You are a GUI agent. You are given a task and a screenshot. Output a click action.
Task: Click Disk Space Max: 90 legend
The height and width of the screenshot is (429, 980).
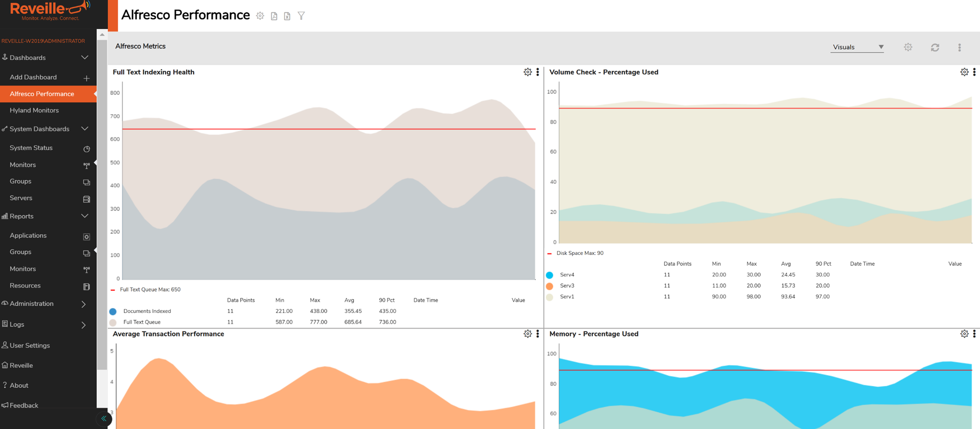pyautogui.click(x=580, y=253)
